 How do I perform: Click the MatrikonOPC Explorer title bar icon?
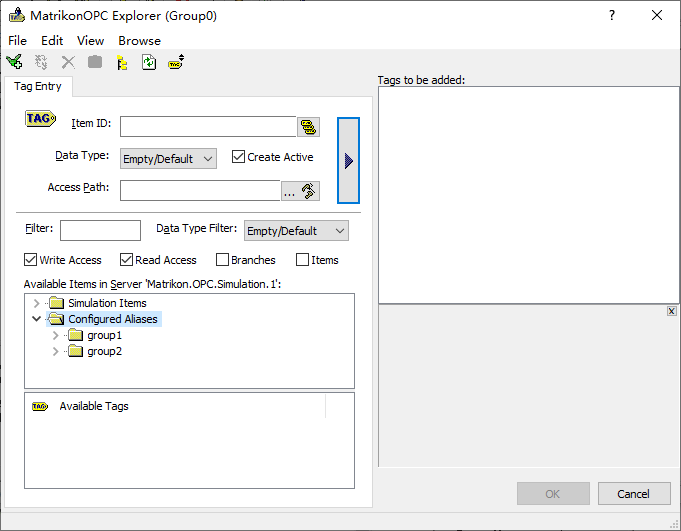click(17, 15)
